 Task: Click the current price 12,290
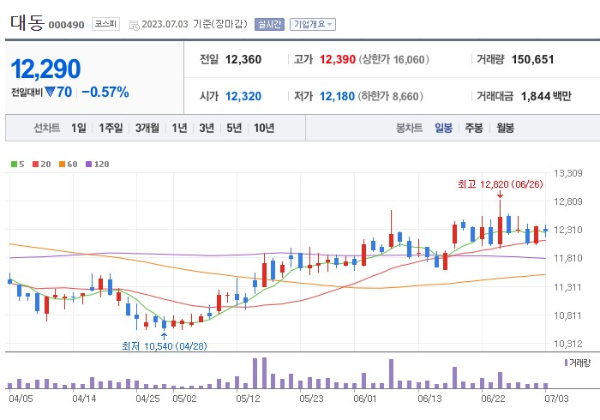click(x=46, y=69)
